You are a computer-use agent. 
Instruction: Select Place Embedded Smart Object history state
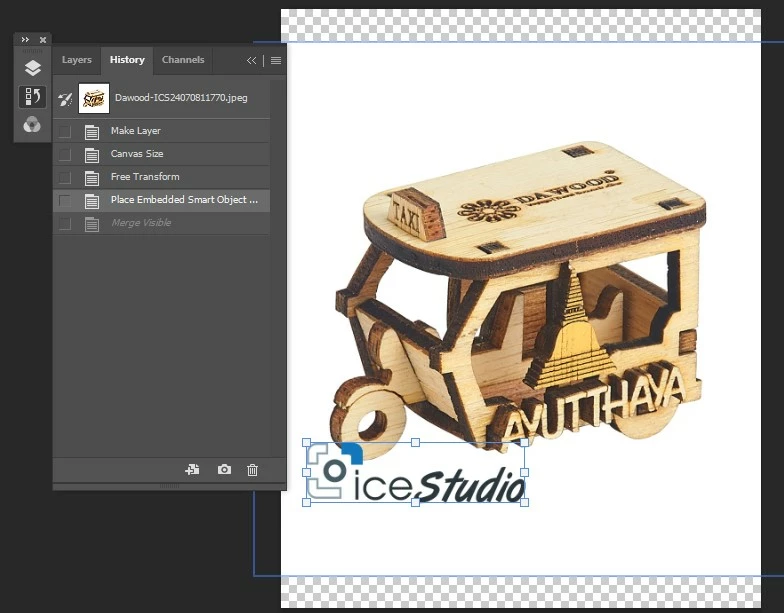click(162, 200)
